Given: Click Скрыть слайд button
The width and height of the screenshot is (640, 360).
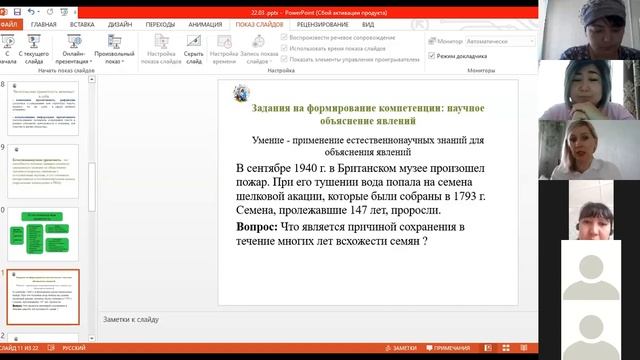Looking at the screenshot, I should (193, 49).
